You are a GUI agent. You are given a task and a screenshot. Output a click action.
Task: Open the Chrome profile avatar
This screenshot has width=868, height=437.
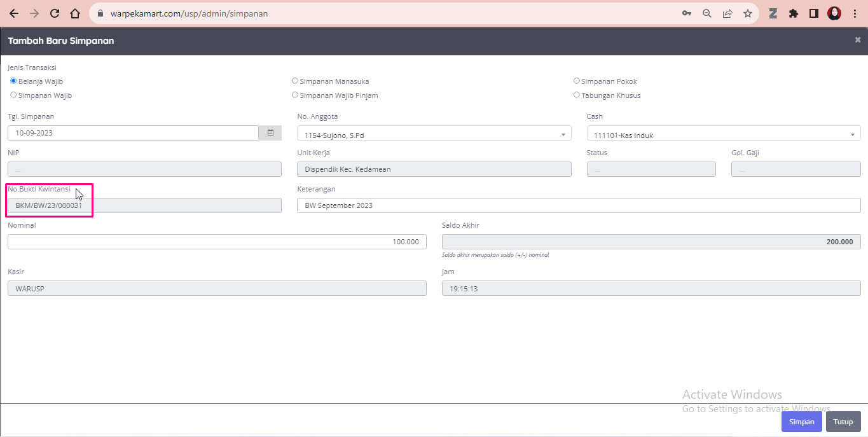834,13
